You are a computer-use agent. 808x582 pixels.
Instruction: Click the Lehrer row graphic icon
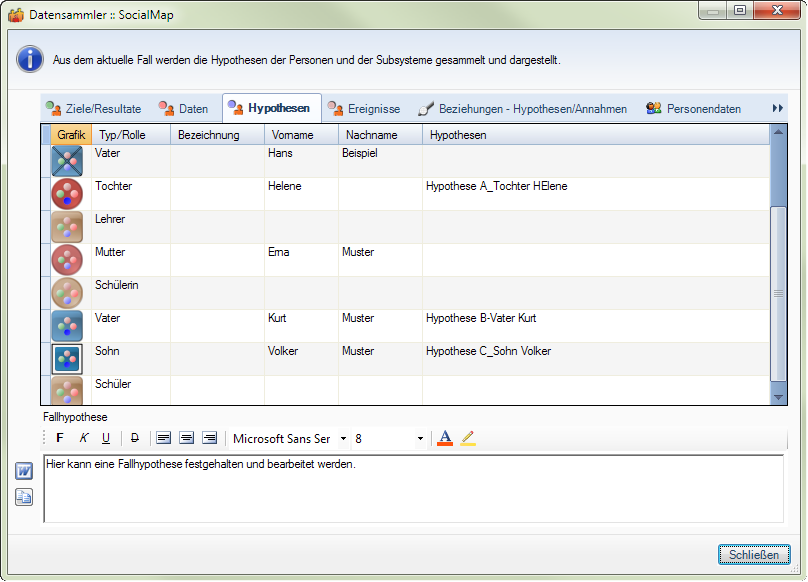coord(67,227)
